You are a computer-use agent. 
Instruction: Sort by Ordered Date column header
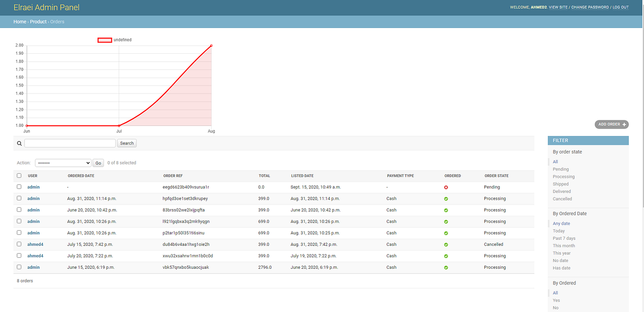coord(81,176)
